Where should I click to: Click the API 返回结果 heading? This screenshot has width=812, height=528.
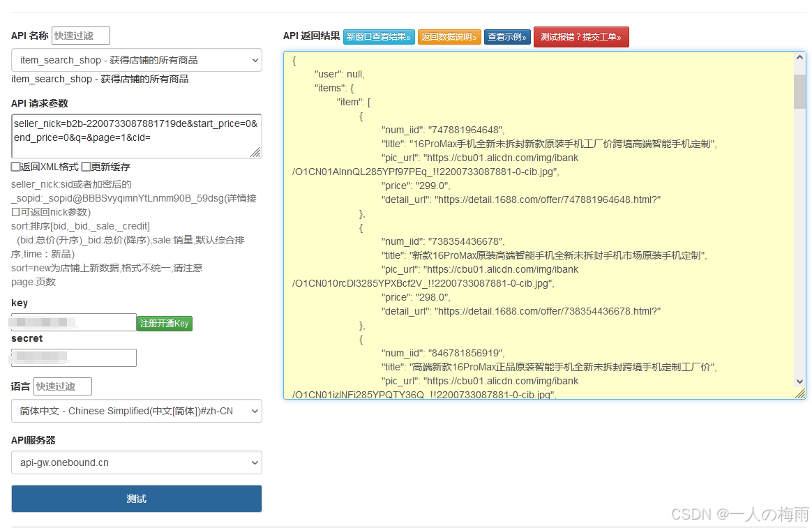[x=311, y=36]
